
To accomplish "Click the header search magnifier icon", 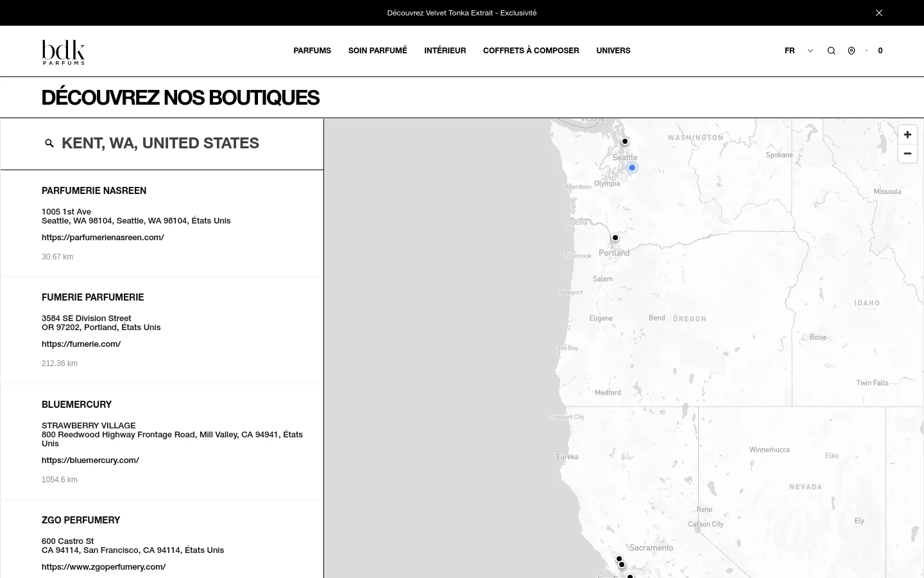I will tap(832, 51).
